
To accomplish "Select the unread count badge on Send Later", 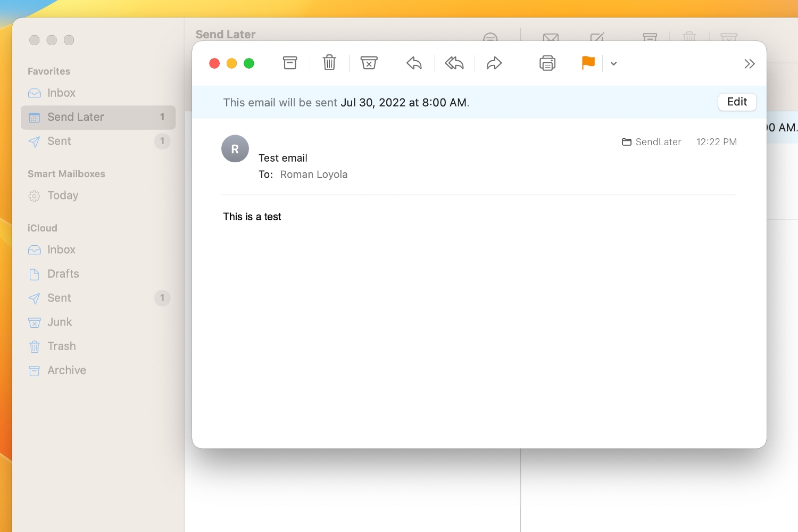I will pyautogui.click(x=162, y=117).
